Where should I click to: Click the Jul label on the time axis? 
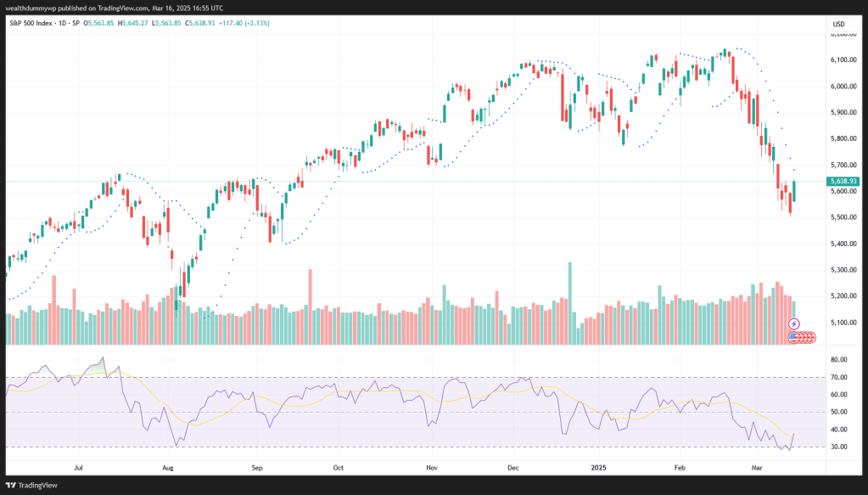[x=79, y=467]
